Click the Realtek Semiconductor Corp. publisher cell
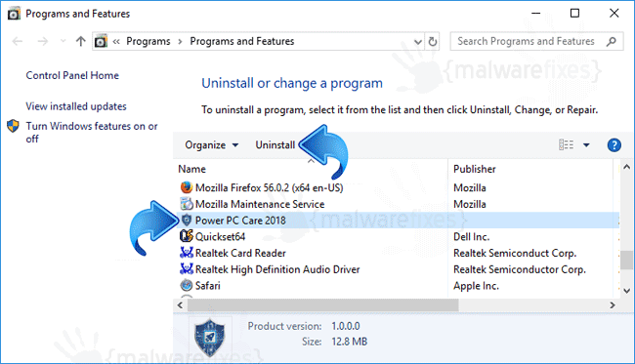This screenshot has width=635, height=364. 520,269
